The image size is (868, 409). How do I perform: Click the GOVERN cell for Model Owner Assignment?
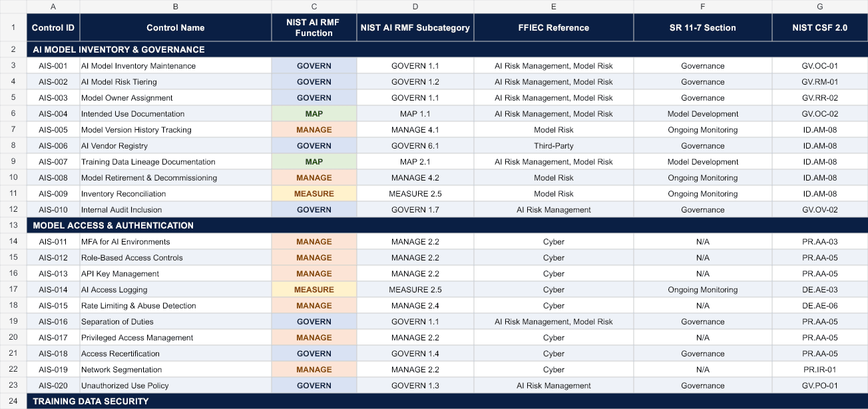(314, 97)
